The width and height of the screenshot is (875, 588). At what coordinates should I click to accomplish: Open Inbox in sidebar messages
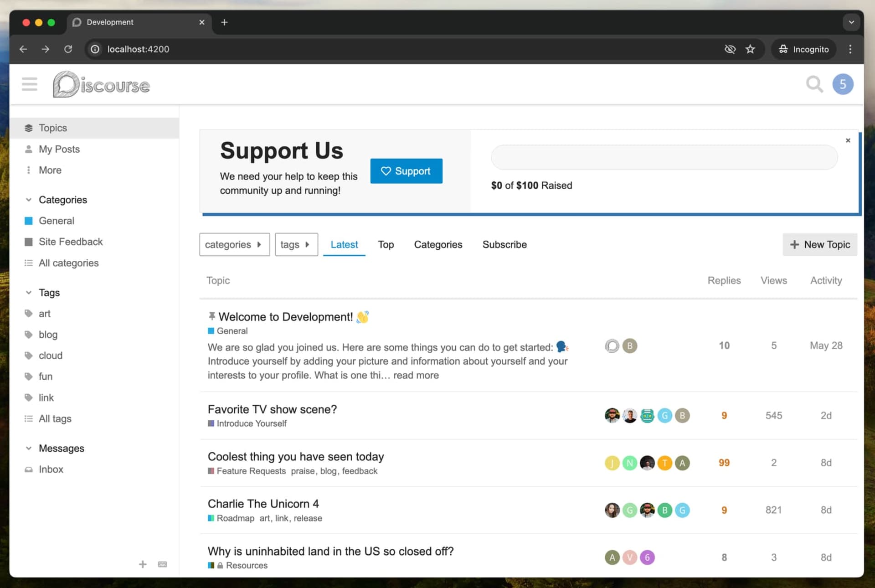(x=51, y=469)
